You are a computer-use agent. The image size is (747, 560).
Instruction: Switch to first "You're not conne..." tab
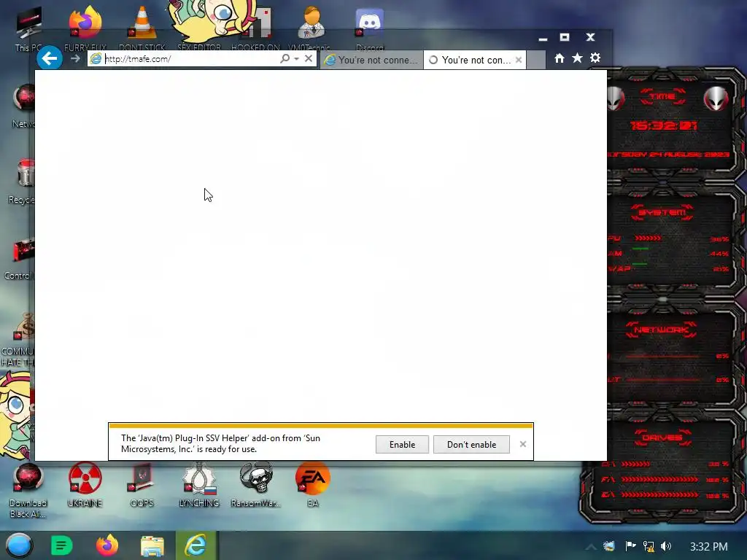tap(371, 60)
